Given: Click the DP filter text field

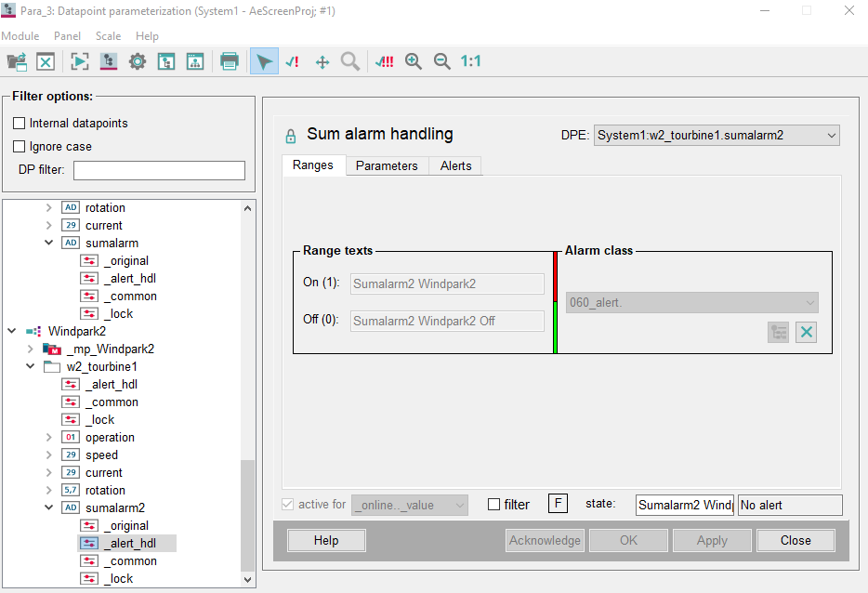Looking at the screenshot, I should pyautogui.click(x=159, y=170).
